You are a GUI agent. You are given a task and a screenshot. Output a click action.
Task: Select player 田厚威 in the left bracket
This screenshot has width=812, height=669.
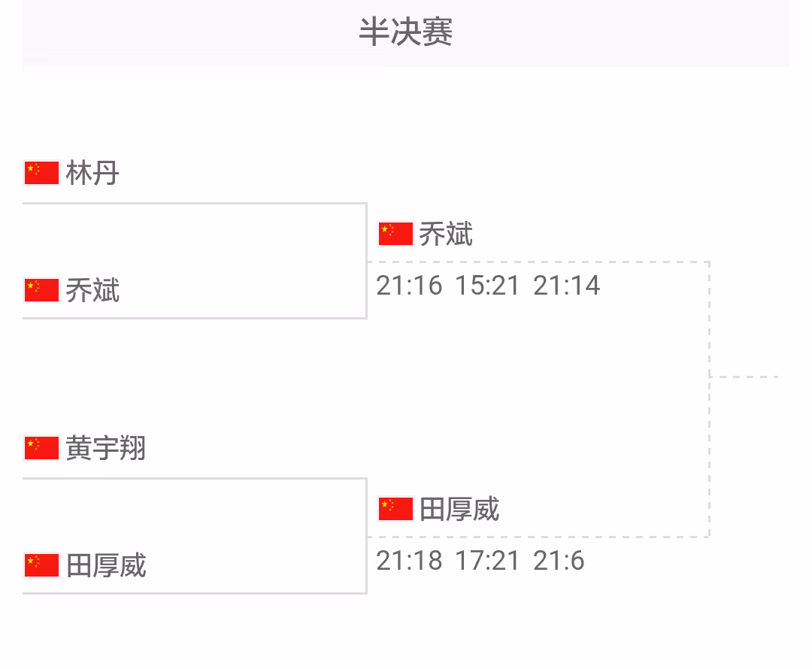[x=106, y=565]
